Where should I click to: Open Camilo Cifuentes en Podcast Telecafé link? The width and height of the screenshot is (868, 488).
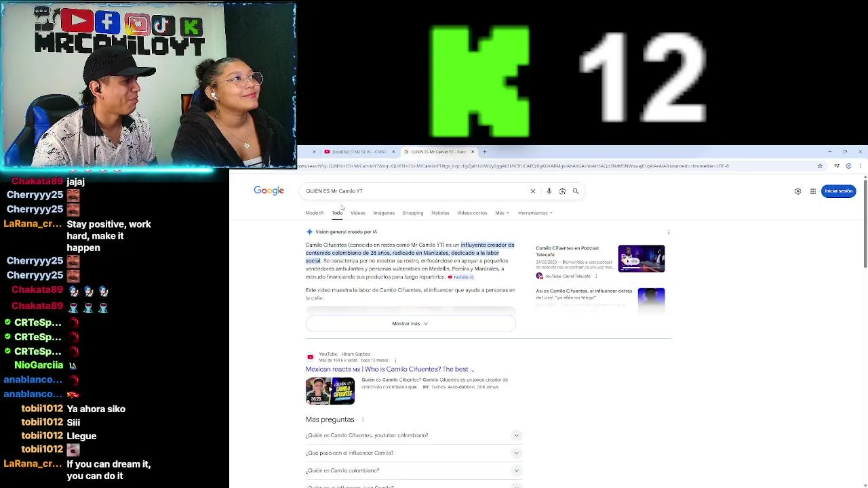pos(567,251)
